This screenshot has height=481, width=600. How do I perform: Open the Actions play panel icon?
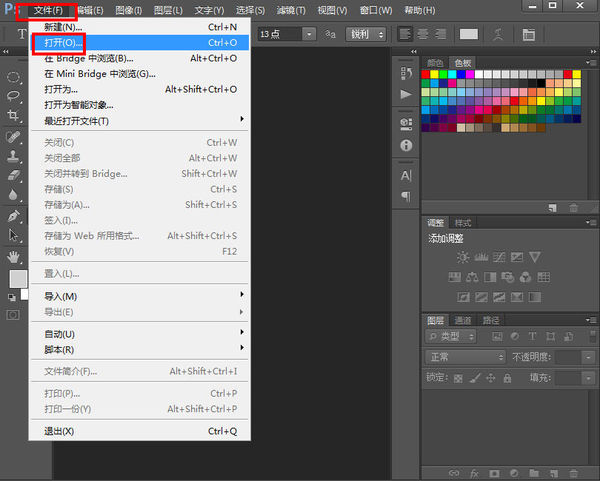406,94
